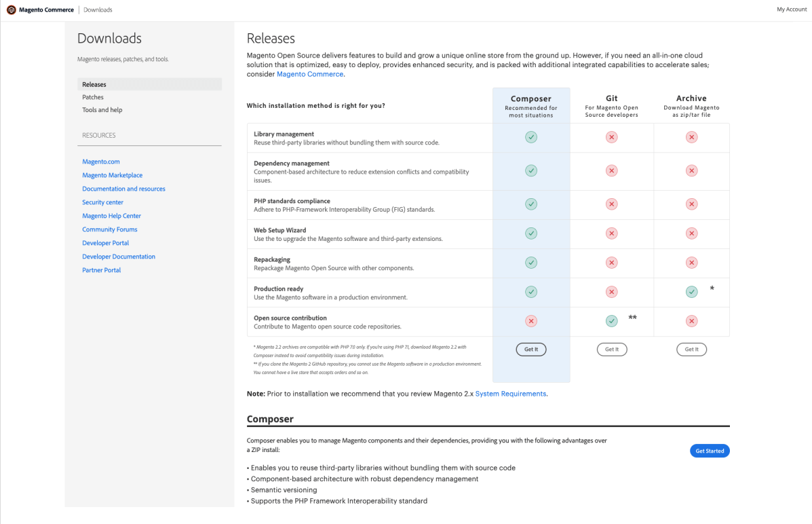Click Archive red X in Open source contribution row
The image size is (812, 524).
point(691,321)
